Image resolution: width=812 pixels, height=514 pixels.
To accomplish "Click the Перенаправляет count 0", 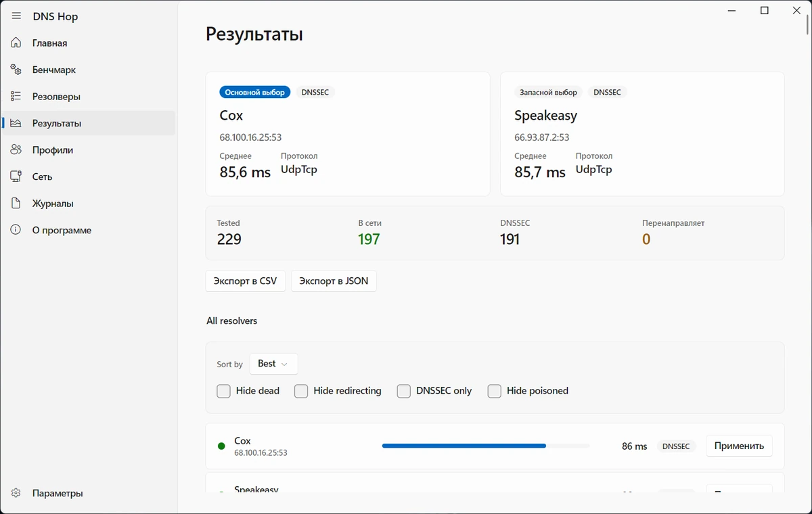I will [x=646, y=239].
